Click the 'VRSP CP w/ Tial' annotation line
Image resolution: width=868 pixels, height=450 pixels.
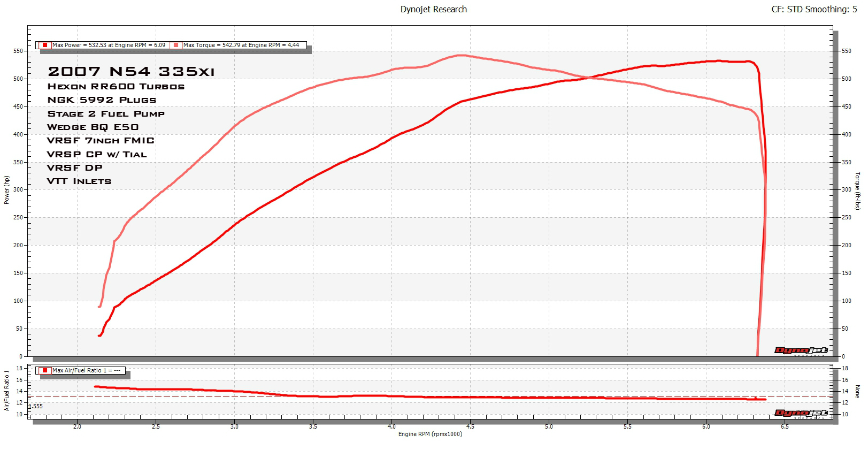(97, 155)
